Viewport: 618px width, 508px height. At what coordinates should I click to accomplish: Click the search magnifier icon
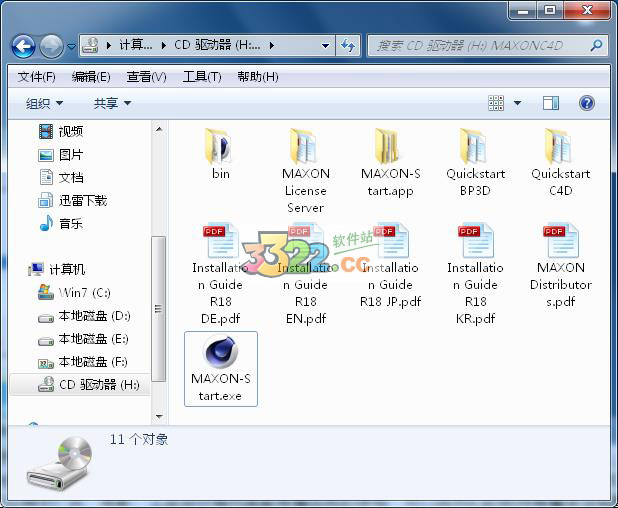tap(596, 46)
